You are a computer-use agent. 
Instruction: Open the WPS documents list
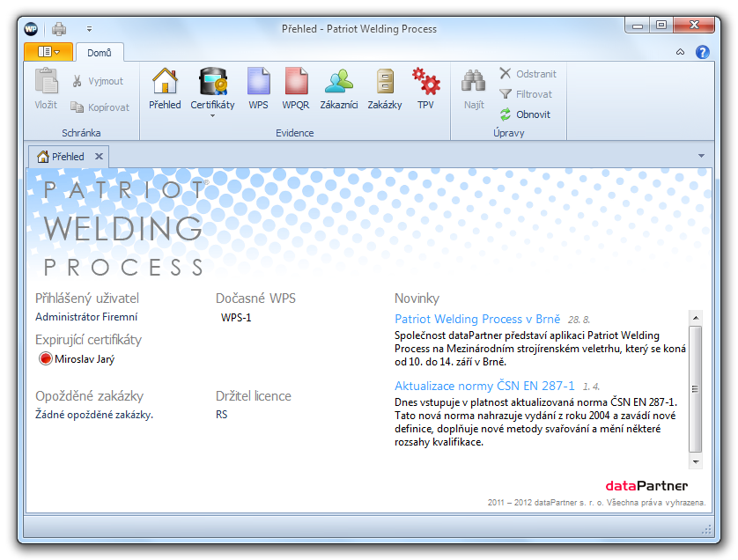[x=258, y=89]
